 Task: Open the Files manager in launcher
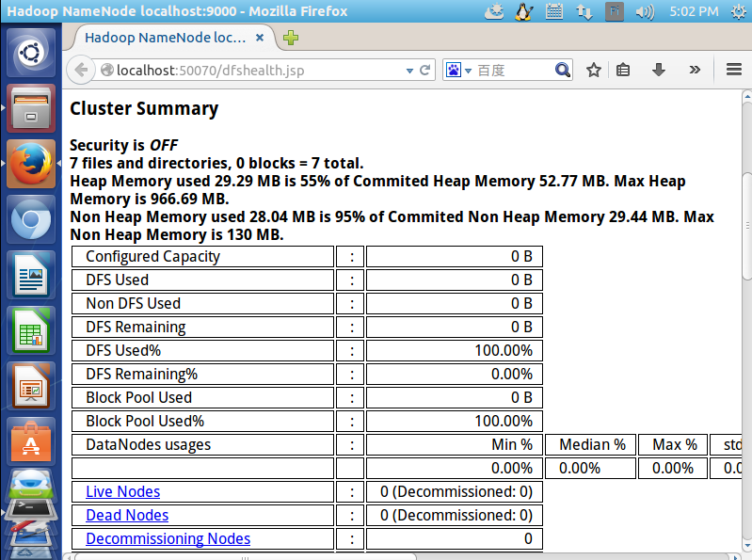31,108
